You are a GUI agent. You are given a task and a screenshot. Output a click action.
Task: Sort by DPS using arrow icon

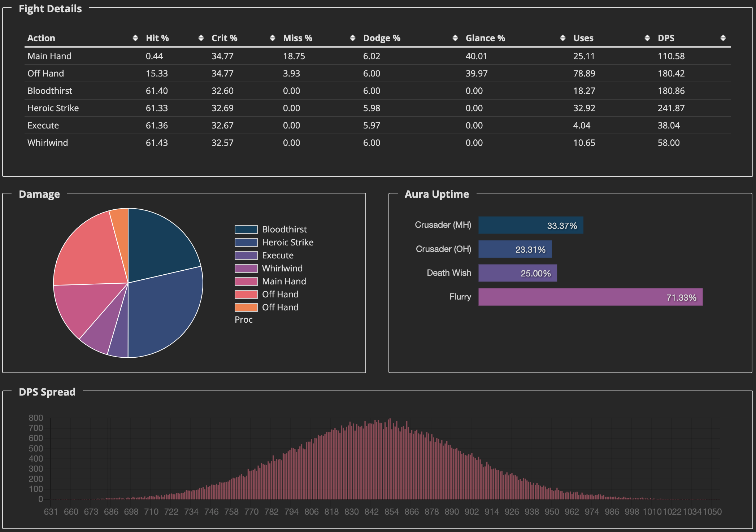coord(723,38)
